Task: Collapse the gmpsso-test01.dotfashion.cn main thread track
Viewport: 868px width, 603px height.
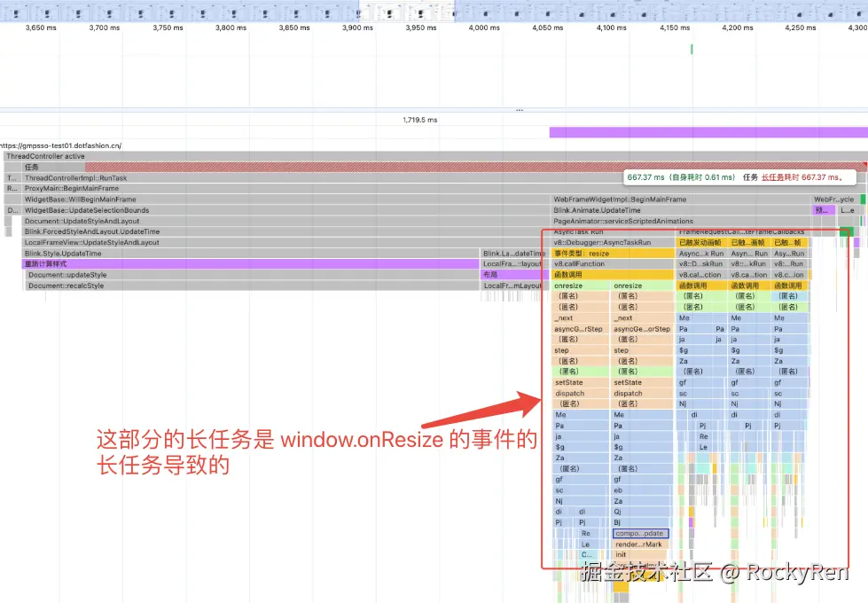Action: point(60,145)
